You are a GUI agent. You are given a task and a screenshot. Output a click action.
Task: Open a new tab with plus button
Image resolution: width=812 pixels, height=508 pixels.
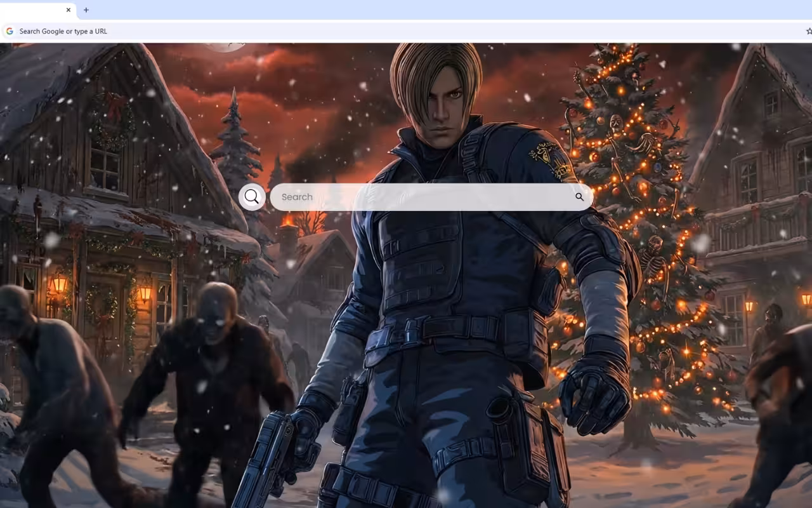[86, 10]
